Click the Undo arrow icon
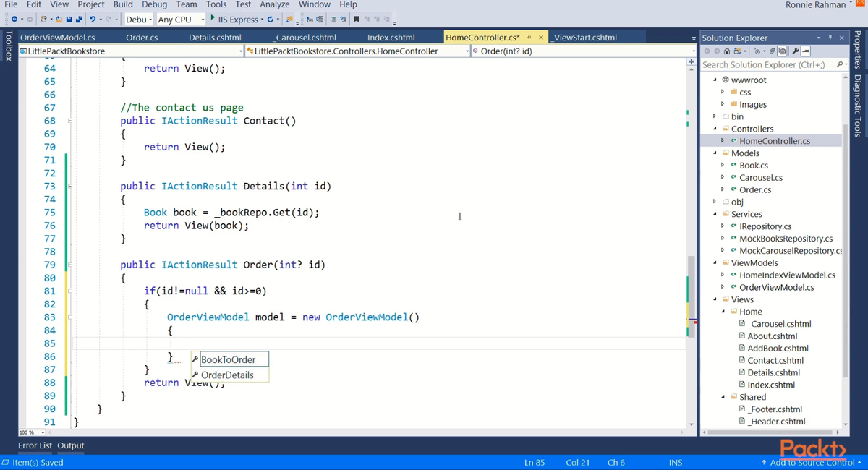Viewport: 868px width, 470px height. click(92, 19)
